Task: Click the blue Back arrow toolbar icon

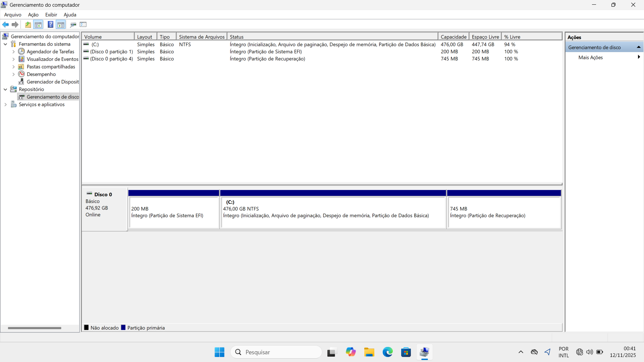Action: point(5,24)
